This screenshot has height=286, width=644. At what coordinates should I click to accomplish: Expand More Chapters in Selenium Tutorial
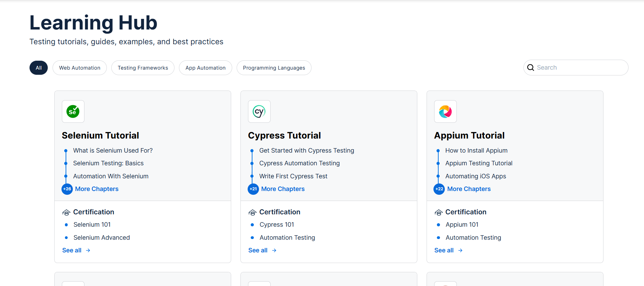click(97, 189)
